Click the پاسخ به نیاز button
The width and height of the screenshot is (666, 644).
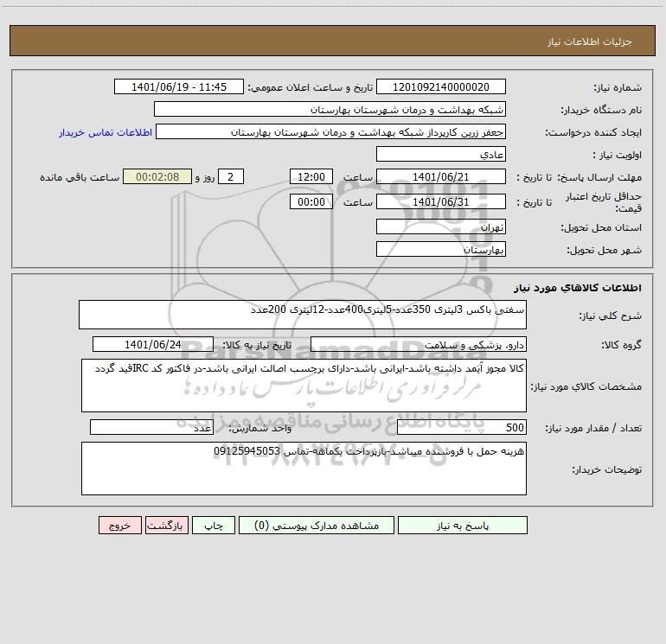pos(462,525)
